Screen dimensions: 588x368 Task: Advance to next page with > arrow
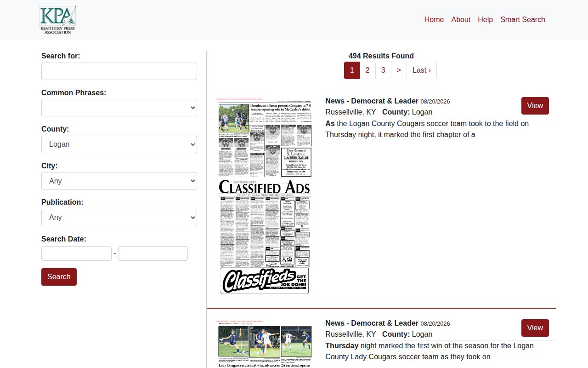tap(399, 70)
